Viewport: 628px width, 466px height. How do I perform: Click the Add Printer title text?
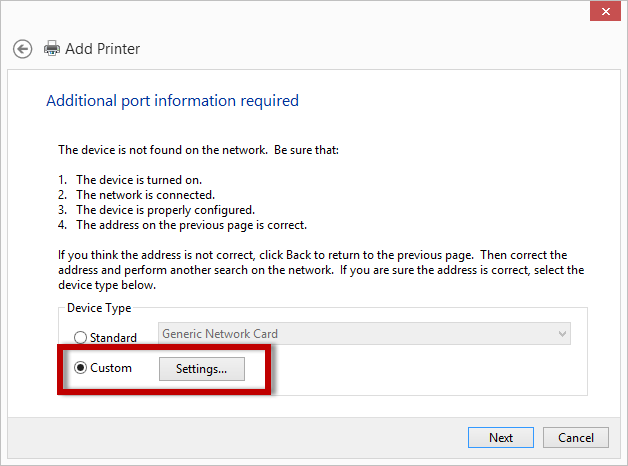click(102, 48)
